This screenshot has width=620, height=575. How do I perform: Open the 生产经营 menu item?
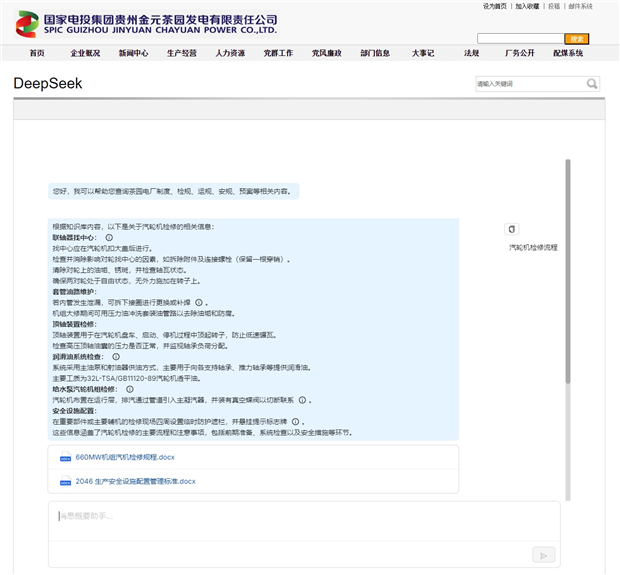pos(182,53)
